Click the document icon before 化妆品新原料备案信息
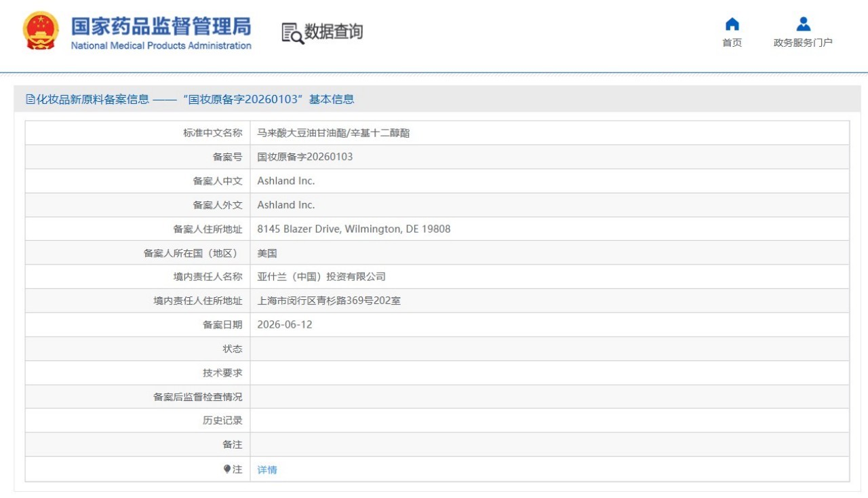Viewport: 868px width, 498px height. pos(30,99)
